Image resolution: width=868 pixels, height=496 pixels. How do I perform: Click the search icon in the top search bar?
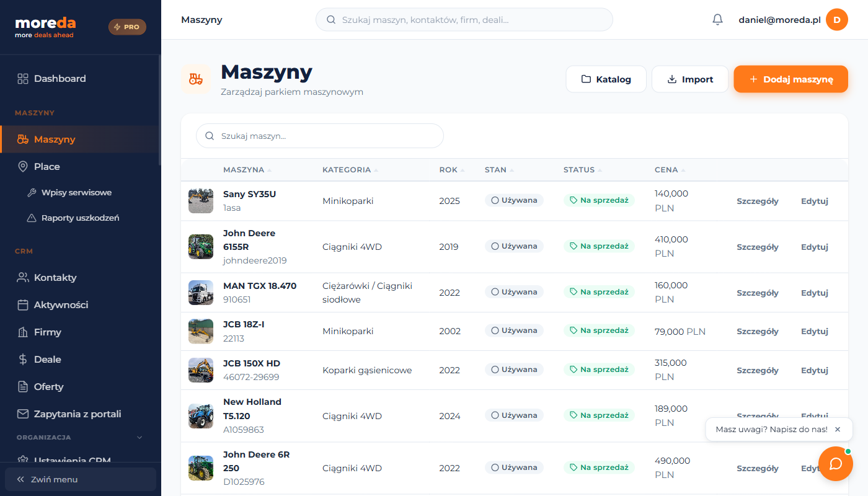pyautogui.click(x=331, y=20)
